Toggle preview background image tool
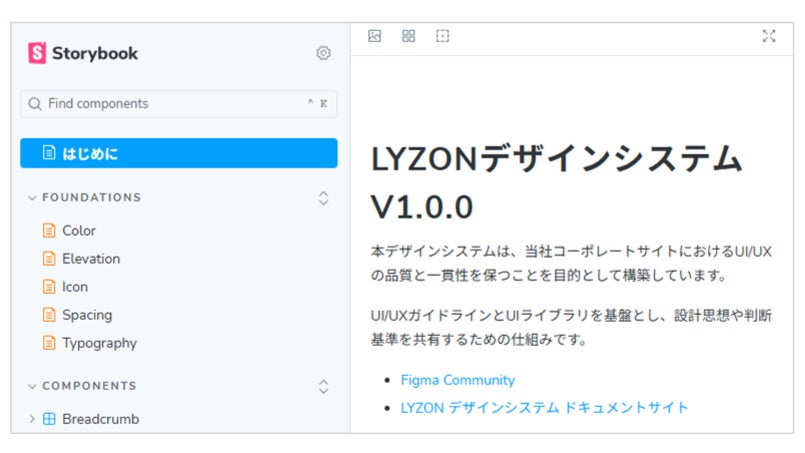Image resolution: width=805 pixels, height=453 pixels. (375, 36)
